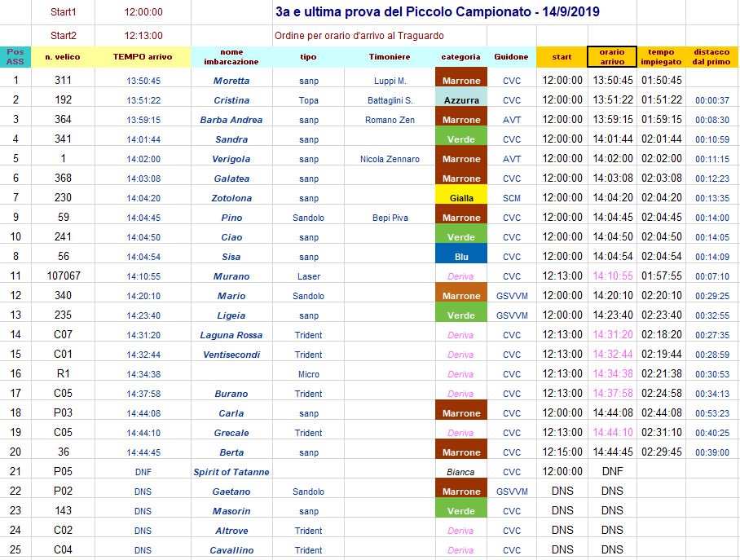Screen dimensions: 740x560
Task: Click helmsman 'Bepi Piva'
Action: click(x=390, y=218)
